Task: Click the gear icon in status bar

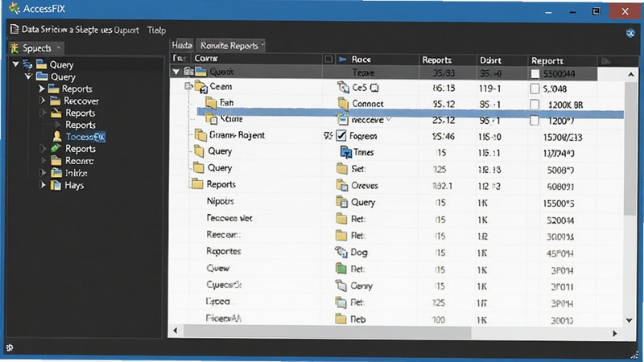Action: (10, 348)
